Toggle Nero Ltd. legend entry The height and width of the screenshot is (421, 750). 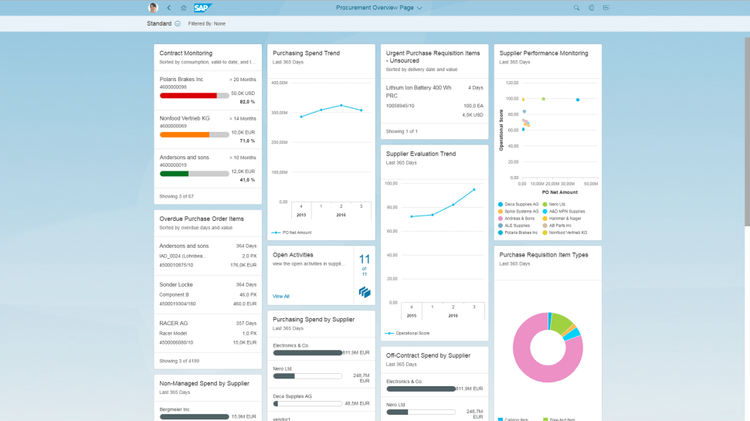(556, 204)
